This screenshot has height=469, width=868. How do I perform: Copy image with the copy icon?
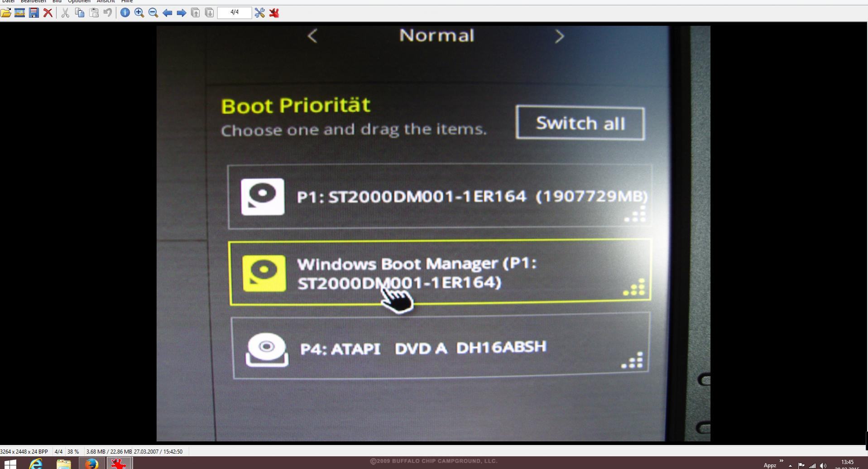[80, 13]
